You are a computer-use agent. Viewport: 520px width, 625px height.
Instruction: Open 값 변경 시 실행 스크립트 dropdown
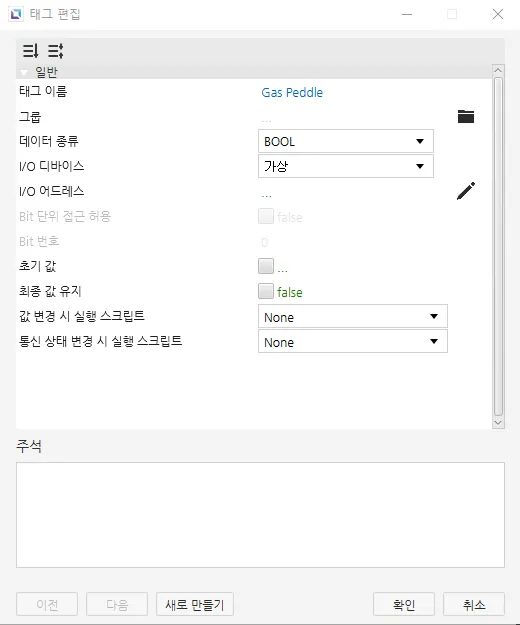point(353,316)
